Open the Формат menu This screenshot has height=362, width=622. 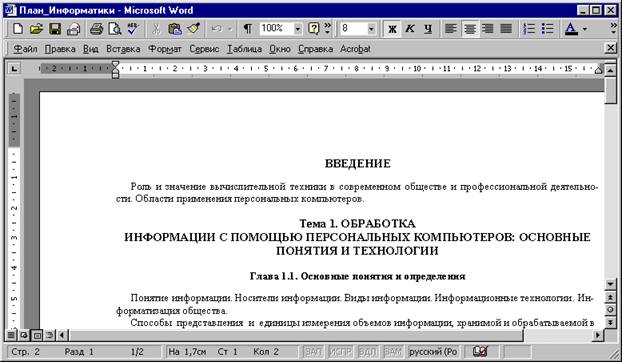coord(165,49)
